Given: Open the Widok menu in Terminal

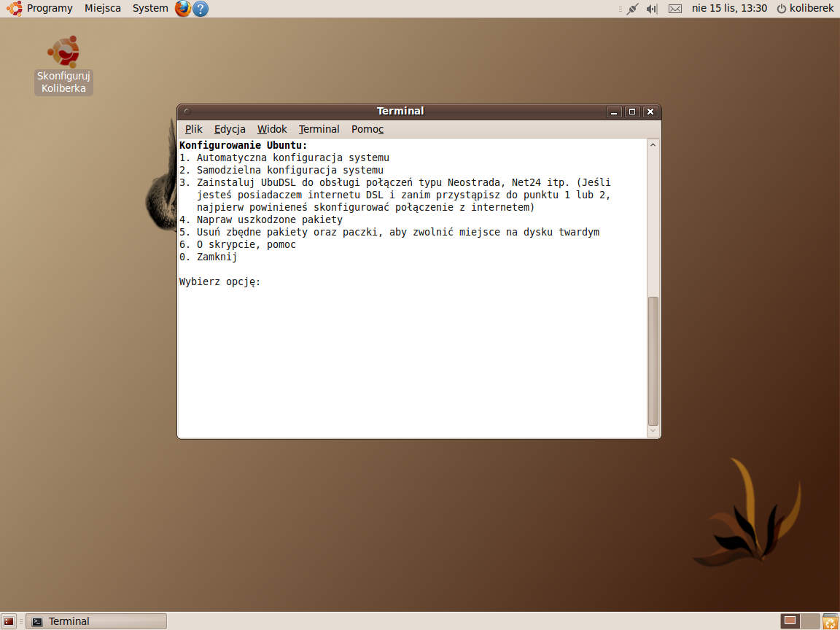Looking at the screenshot, I should [272, 129].
